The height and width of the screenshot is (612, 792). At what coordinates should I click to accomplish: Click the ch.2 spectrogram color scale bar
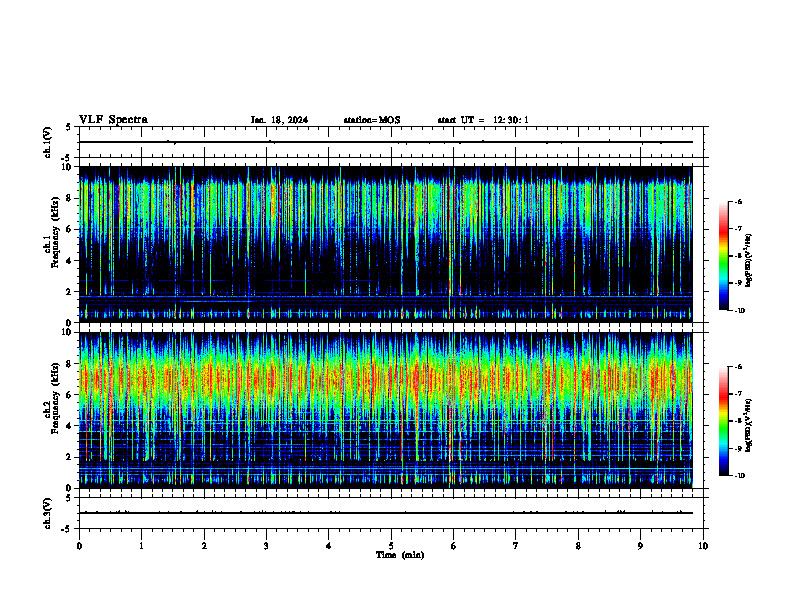pyautogui.click(x=723, y=421)
